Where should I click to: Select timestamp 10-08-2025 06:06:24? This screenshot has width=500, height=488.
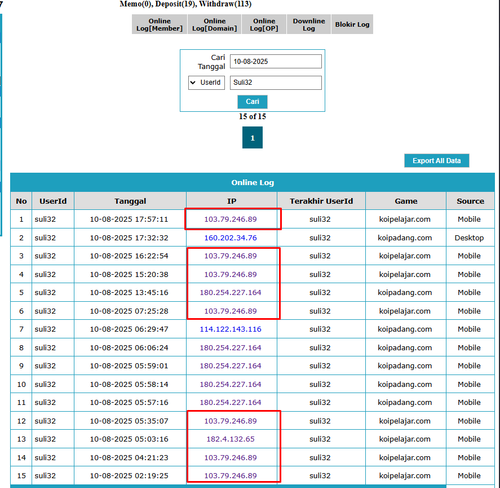[129, 348]
